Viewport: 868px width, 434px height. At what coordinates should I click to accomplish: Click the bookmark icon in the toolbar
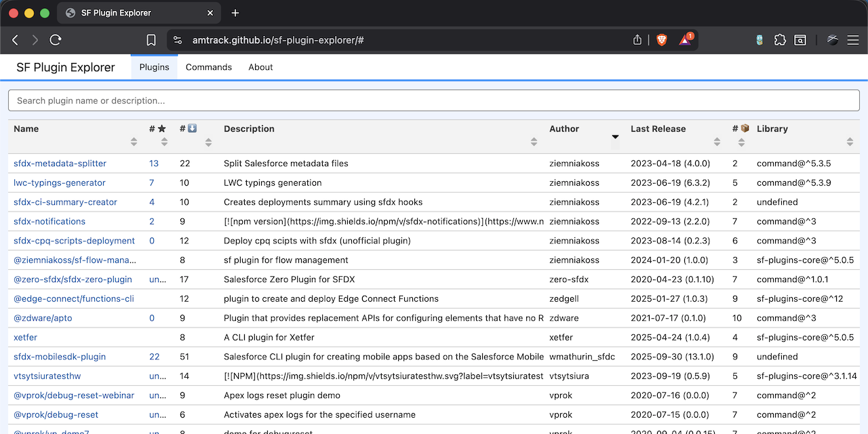151,40
